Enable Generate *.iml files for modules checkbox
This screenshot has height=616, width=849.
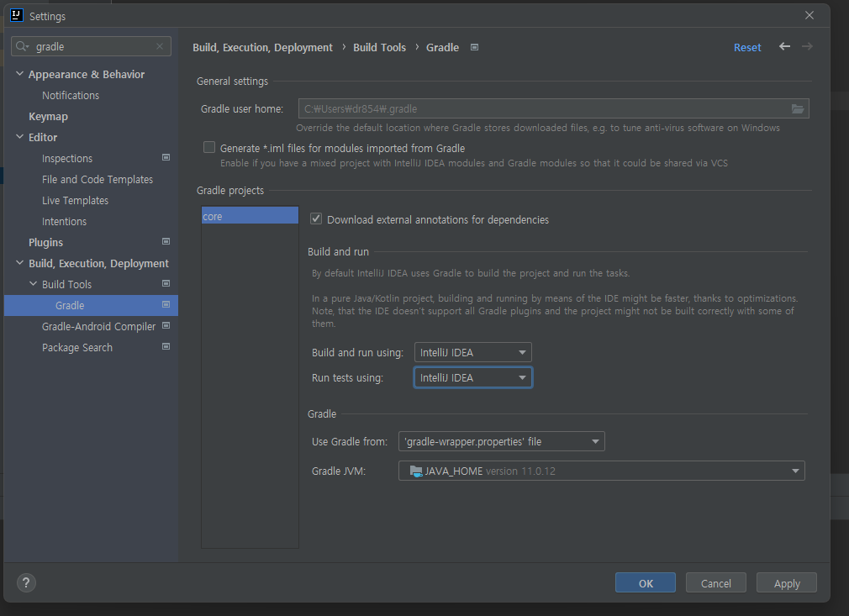tap(209, 147)
